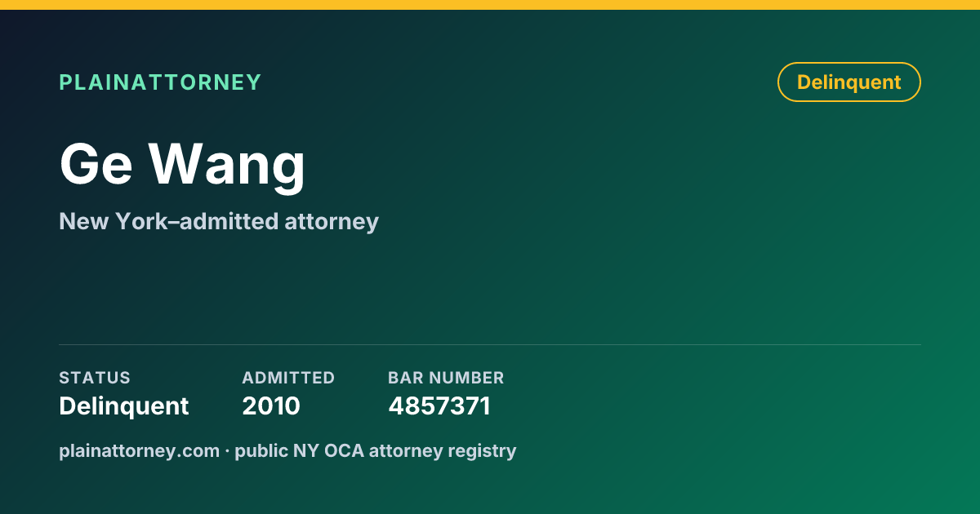The width and height of the screenshot is (980, 514).
Task: Open the plainattorney.com footer link
Action: pyautogui.click(x=139, y=450)
